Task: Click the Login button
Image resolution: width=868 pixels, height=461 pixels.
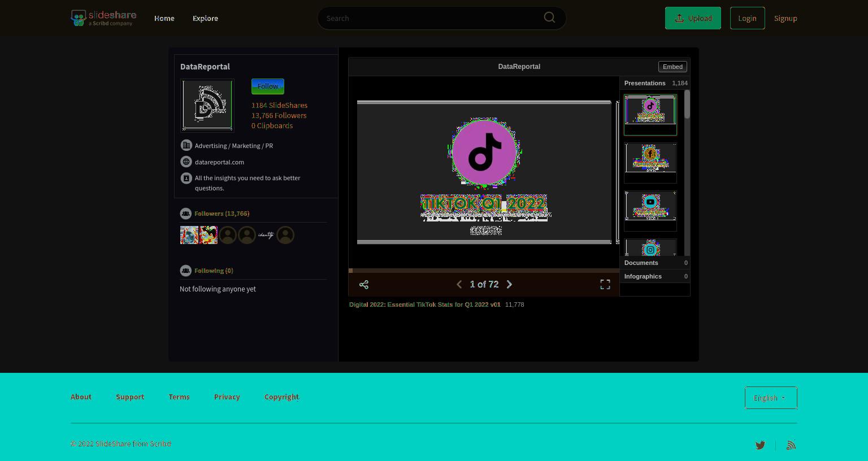Action: (x=747, y=18)
